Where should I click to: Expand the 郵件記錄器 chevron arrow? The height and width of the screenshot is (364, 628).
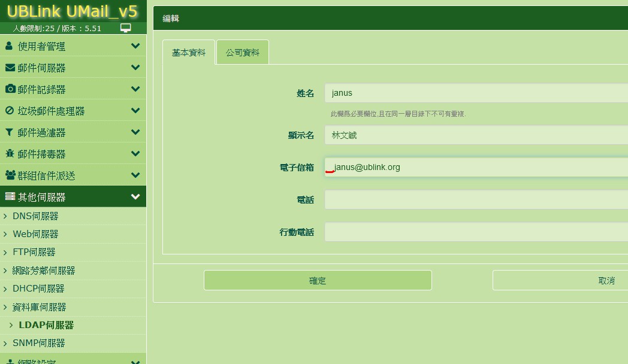click(x=135, y=89)
